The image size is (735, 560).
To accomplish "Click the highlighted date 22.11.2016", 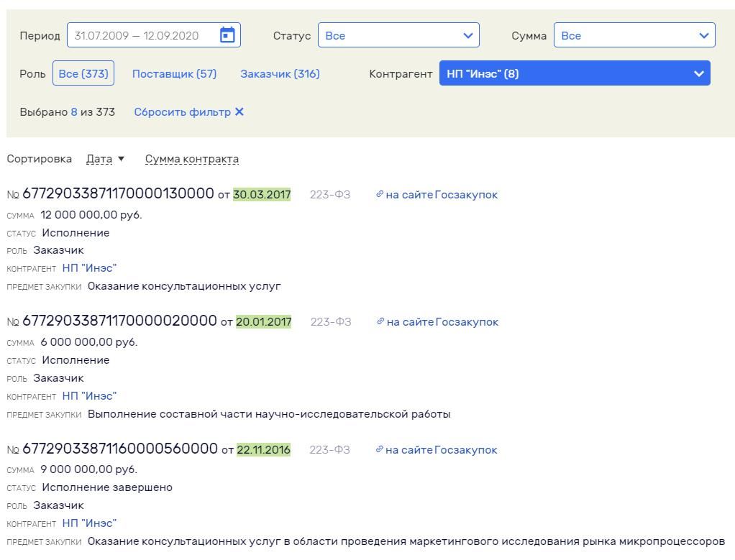I will coord(263,450).
